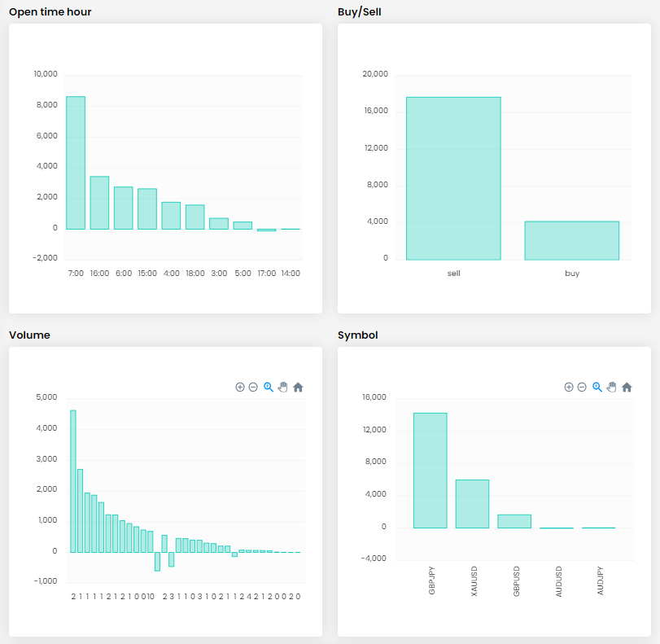Click the "6:00" axis label
Image resolution: width=660 pixels, height=644 pixels.
[124, 274]
